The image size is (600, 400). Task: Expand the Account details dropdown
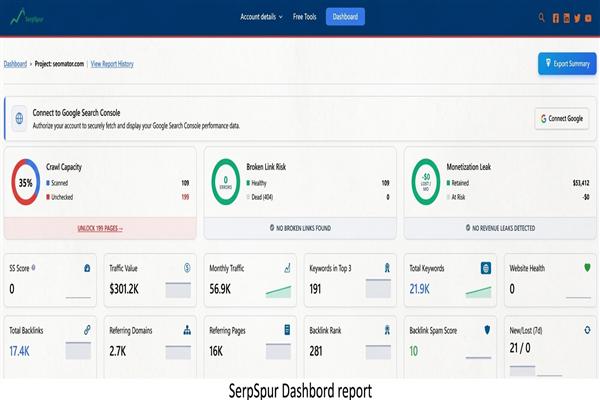click(x=261, y=17)
